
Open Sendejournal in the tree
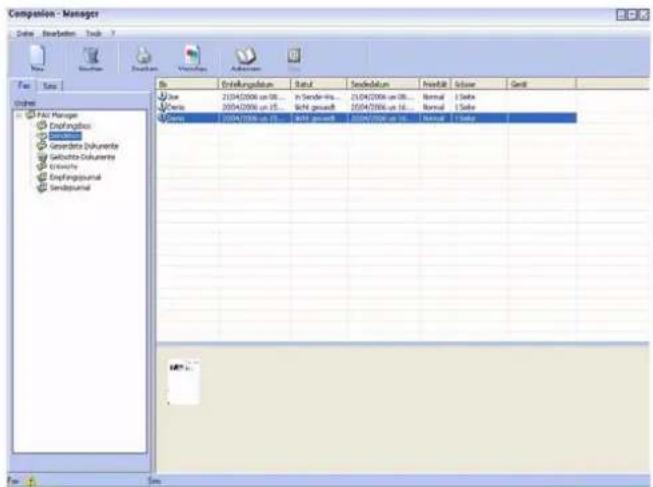point(70,188)
